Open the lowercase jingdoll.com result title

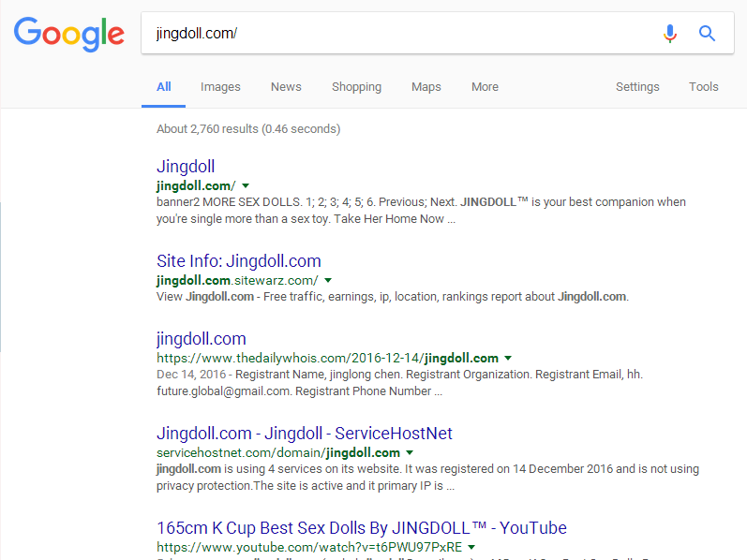(x=202, y=339)
